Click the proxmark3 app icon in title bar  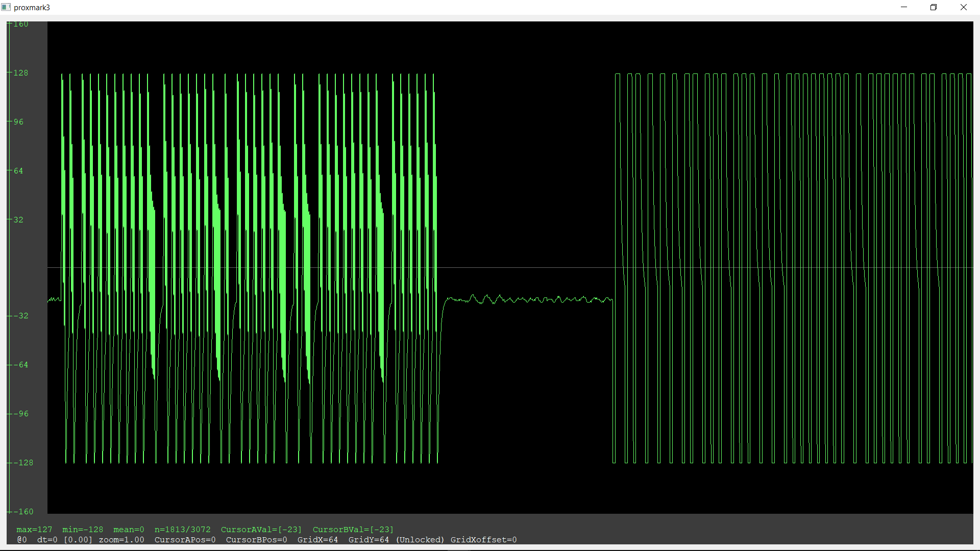[6, 7]
